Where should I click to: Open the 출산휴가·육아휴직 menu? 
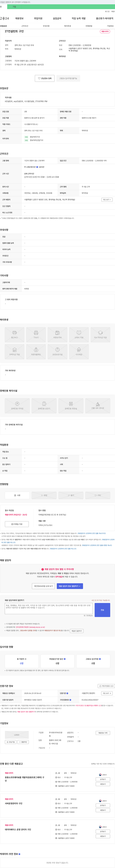(105, 19)
